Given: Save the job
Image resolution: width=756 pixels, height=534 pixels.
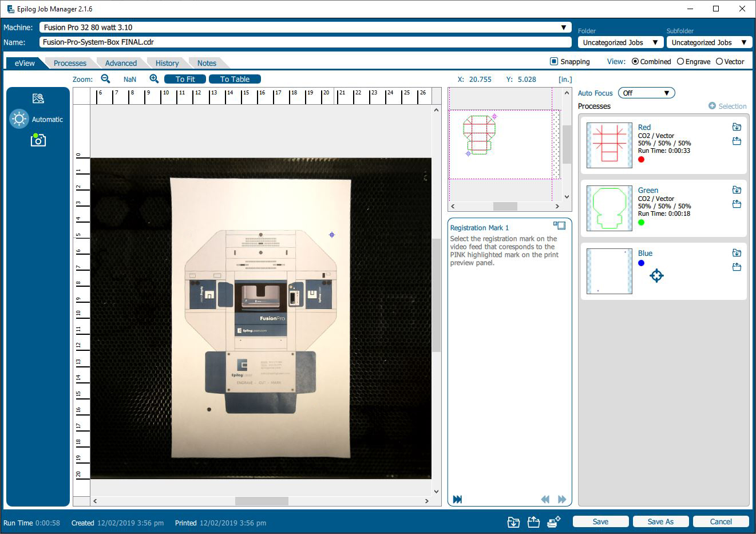Looking at the screenshot, I should tap(600, 521).
